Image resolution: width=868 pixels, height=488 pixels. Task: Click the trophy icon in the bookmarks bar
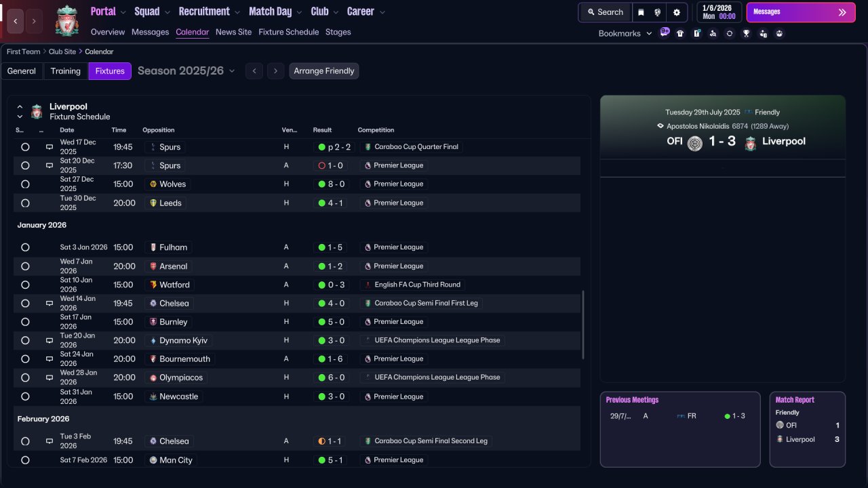(x=746, y=33)
